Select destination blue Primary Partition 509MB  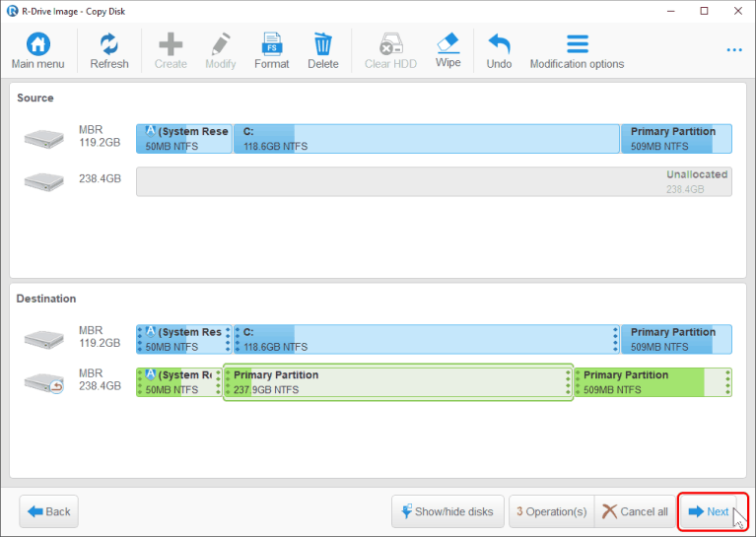click(676, 339)
